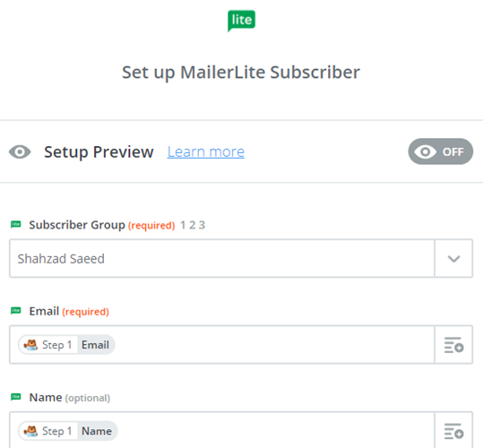Click MailerLite icon next to Email label
The height and width of the screenshot is (448, 483).
pos(16,310)
